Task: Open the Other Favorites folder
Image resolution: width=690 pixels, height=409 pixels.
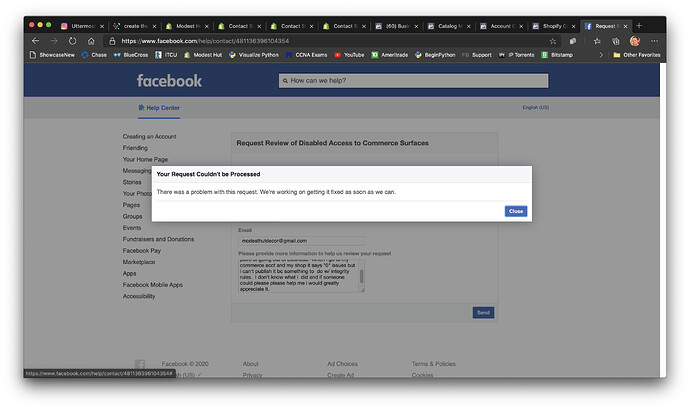Action: tap(637, 55)
